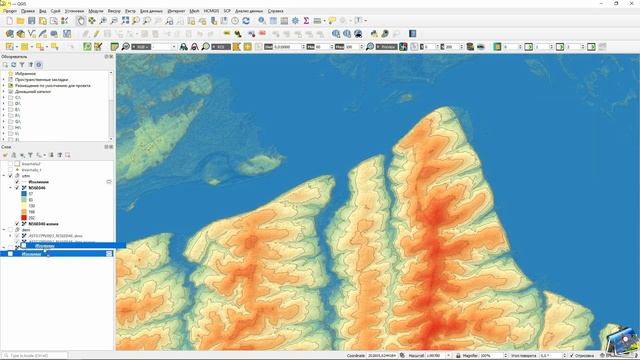Select Избранное in the Browser tree
This screenshot has height=360, width=640.
pos(25,74)
